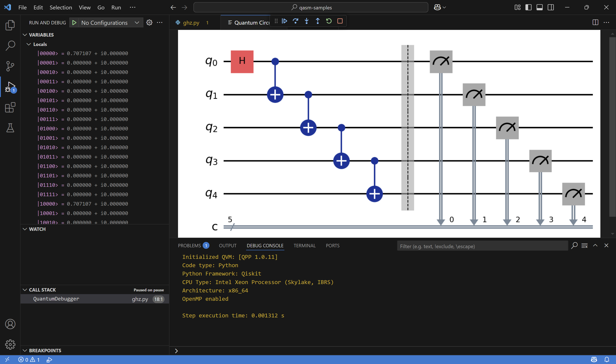This screenshot has width=616, height=364.
Task: Start debugging with the green play button
Action: click(x=74, y=23)
